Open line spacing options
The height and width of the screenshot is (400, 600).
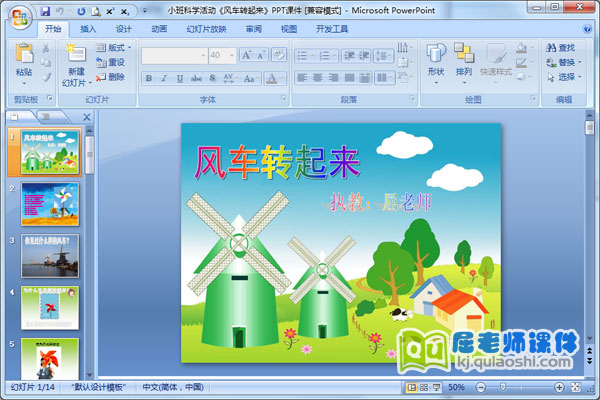point(383,56)
